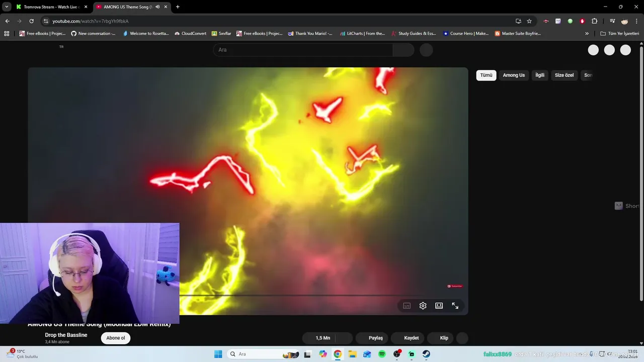This screenshot has width=644, height=362.
Task: Open more actions round button beside Klip
Action: [x=462, y=338]
